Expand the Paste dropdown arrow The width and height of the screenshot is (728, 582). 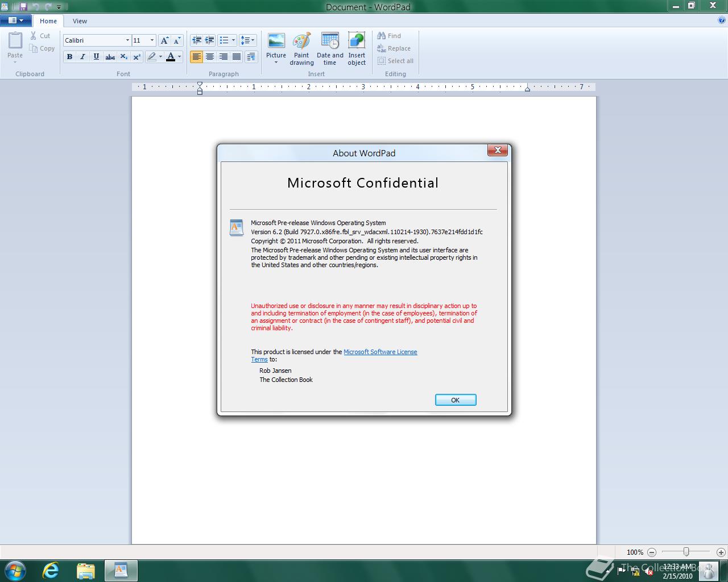coord(15,62)
